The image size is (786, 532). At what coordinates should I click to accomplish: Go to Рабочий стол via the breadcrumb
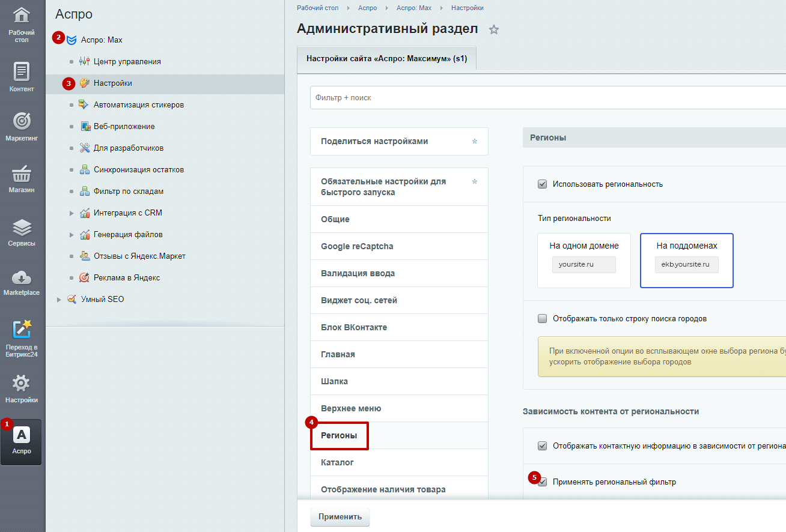click(x=318, y=8)
